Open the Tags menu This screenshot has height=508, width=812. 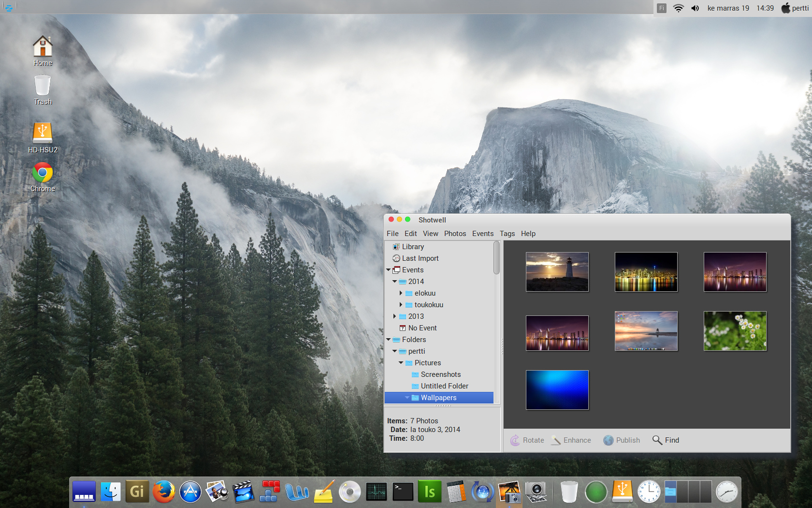(x=507, y=234)
